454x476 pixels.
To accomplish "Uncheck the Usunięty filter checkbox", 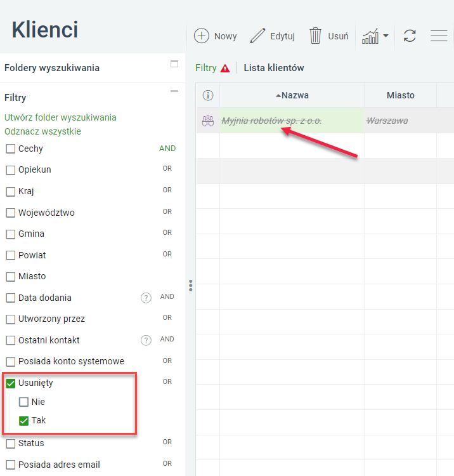I will point(11,383).
